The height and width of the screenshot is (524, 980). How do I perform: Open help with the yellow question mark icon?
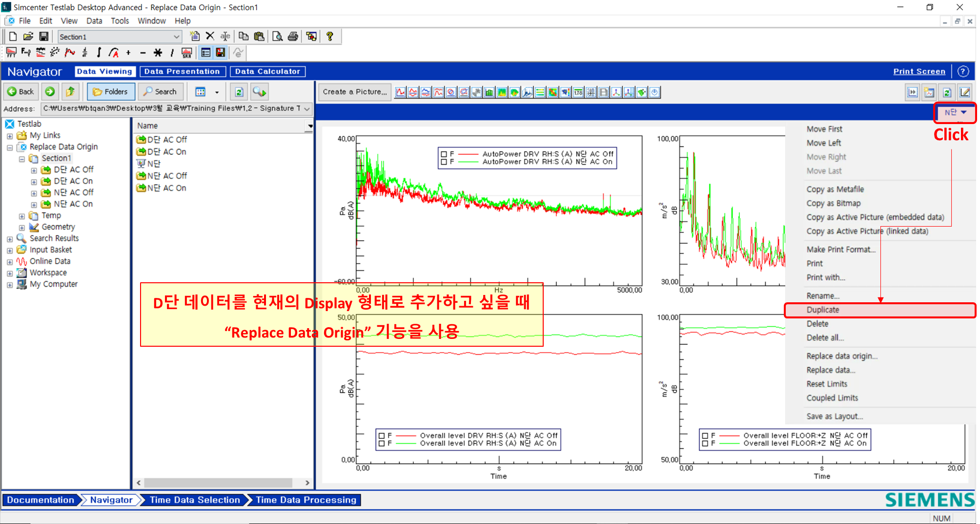(330, 36)
